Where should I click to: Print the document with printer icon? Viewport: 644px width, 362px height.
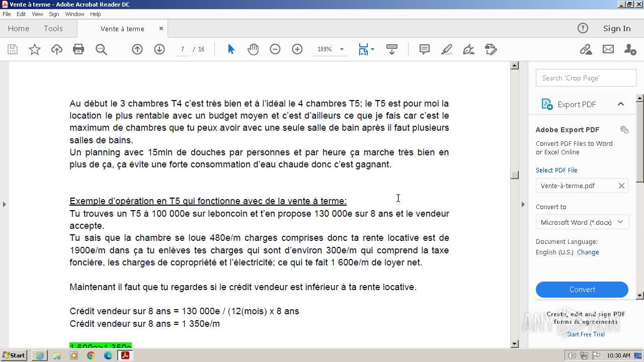point(78,49)
